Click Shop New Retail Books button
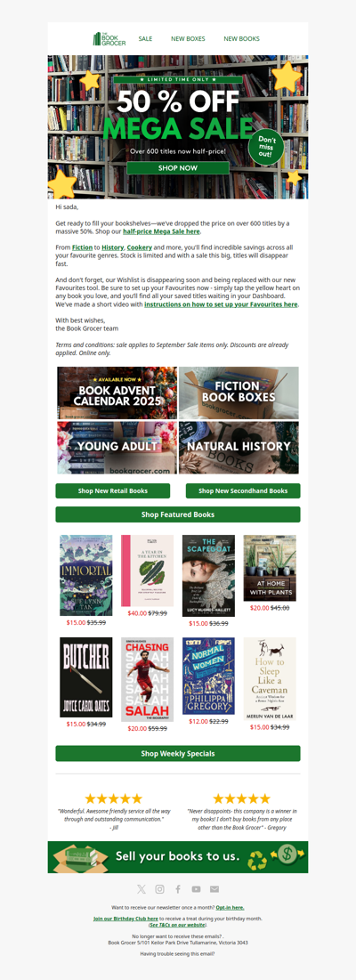This screenshot has height=980, width=356. click(x=113, y=490)
